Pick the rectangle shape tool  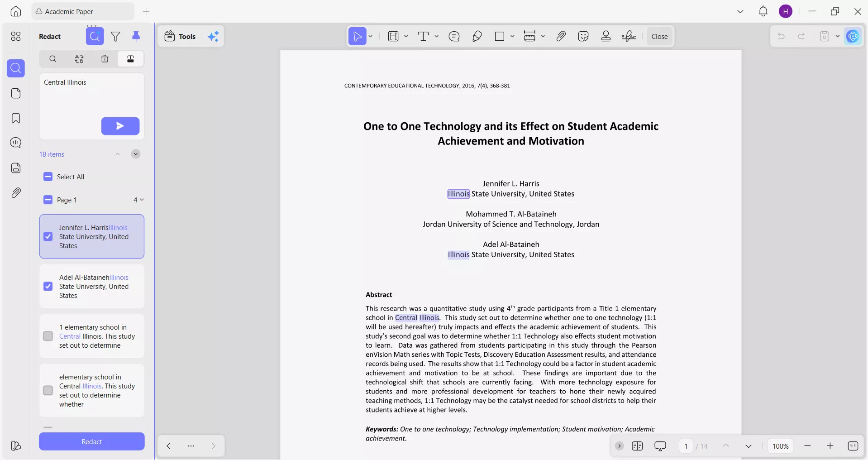click(x=500, y=36)
